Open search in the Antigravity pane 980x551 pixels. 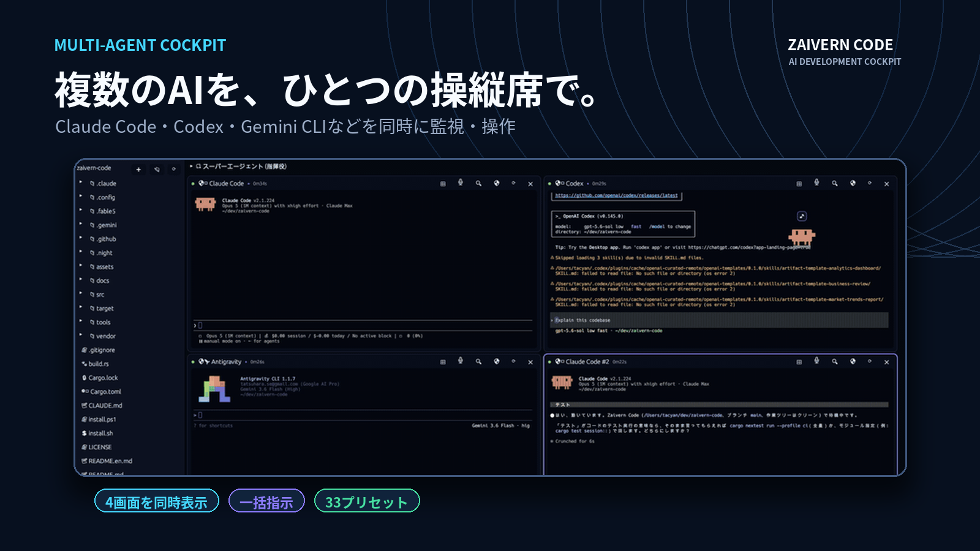(478, 362)
